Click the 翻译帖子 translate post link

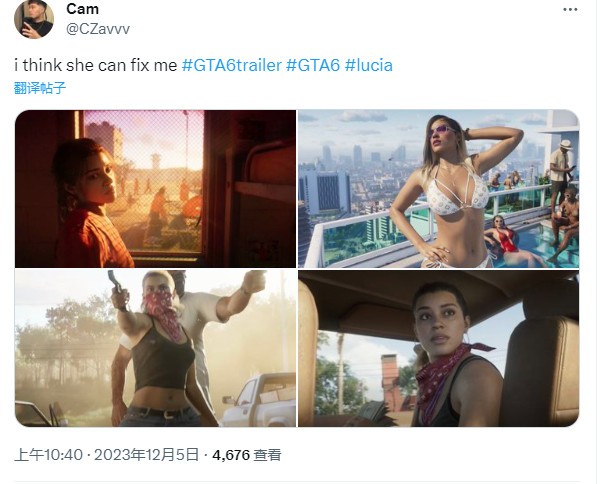pos(40,88)
